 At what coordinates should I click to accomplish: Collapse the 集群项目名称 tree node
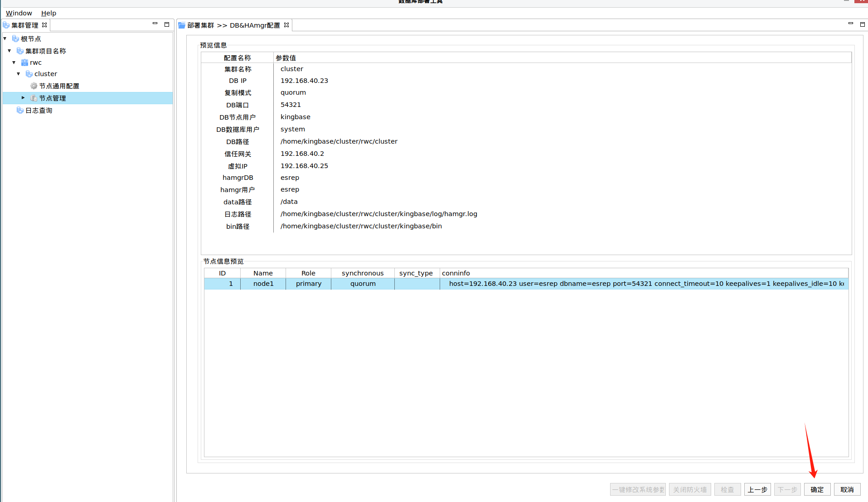click(10, 51)
